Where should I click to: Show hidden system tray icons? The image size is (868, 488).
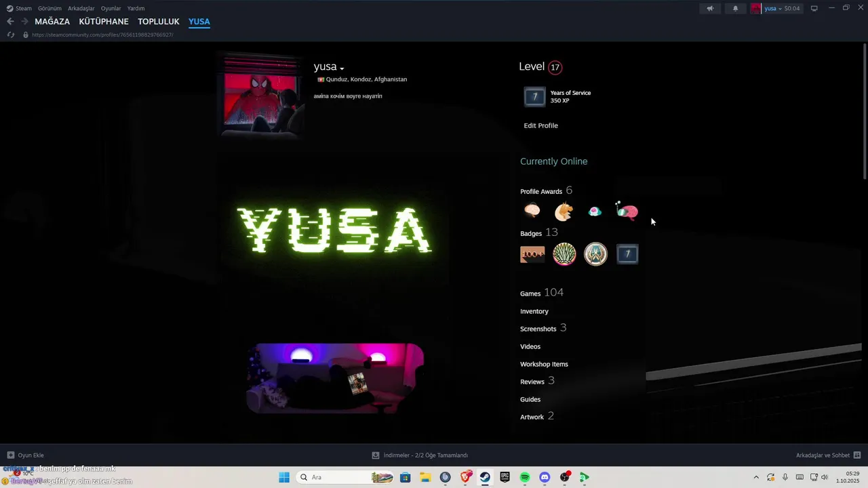(756, 477)
